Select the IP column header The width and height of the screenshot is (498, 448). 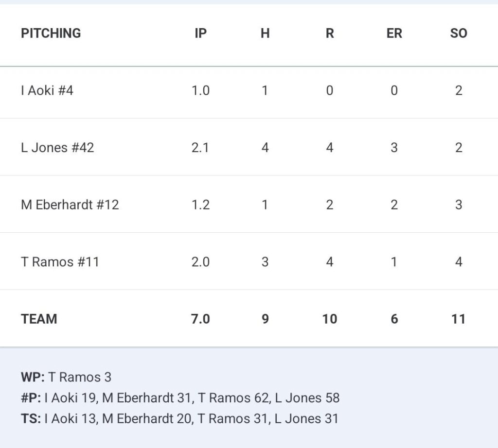pos(200,34)
